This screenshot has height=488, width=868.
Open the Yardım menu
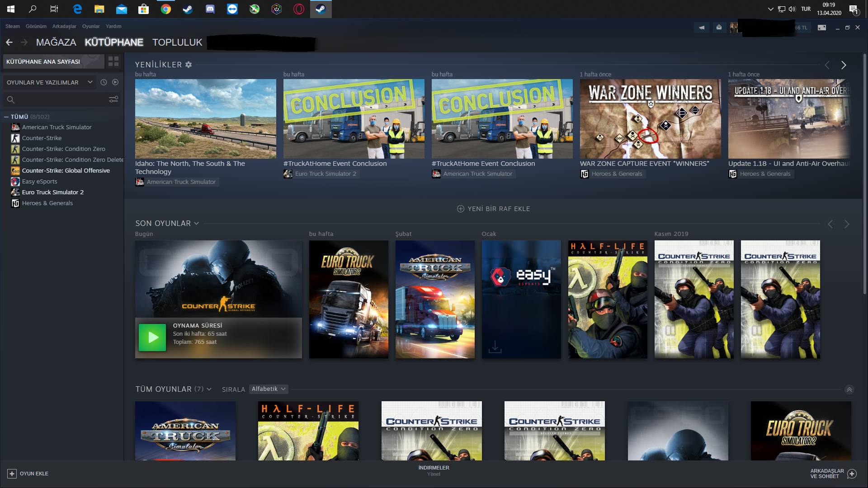click(x=113, y=26)
